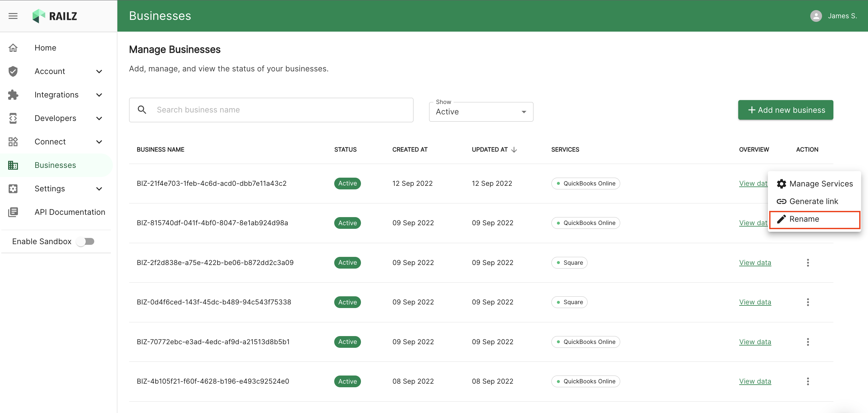
Task: Click the API Documentation icon
Action: pos(13,212)
